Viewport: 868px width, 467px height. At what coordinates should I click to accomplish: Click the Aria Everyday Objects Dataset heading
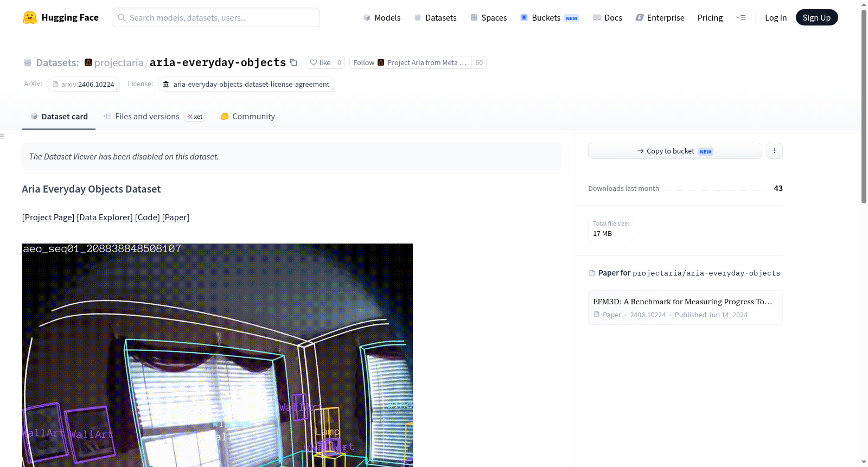pos(91,189)
